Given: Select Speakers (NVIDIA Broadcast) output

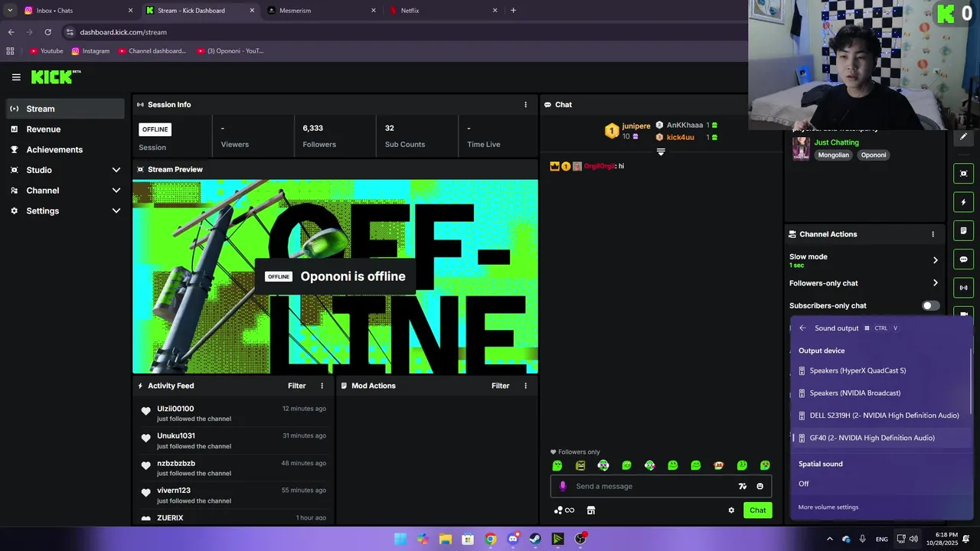Looking at the screenshot, I should click(x=880, y=393).
